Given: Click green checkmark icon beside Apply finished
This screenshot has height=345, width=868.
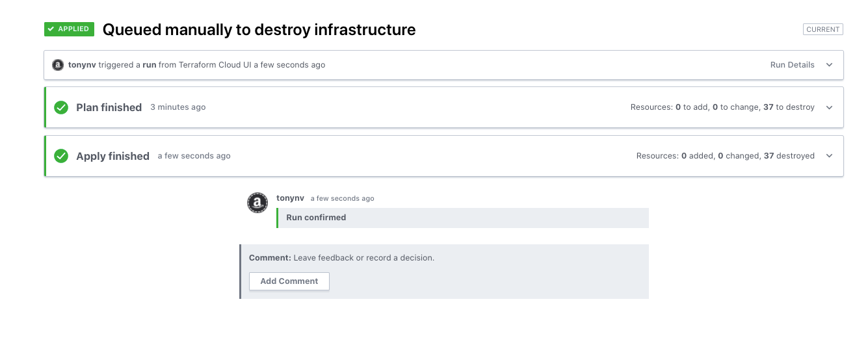Looking at the screenshot, I should (x=61, y=156).
